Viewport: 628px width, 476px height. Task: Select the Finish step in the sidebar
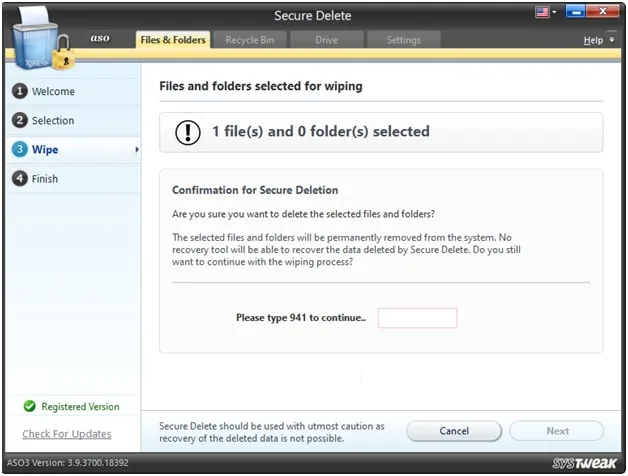tap(73, 179)
